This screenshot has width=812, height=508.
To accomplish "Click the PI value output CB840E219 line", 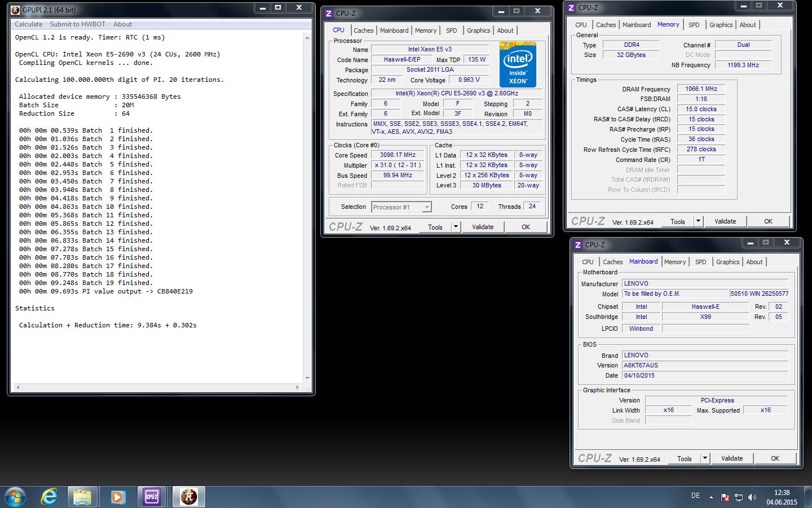I will [106, 291].
